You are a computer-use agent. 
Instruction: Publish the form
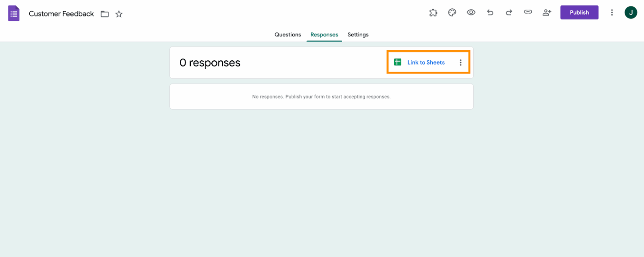[x=579, y=12]
